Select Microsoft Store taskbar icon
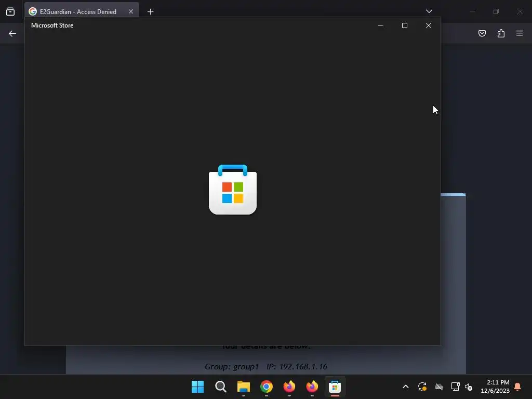 click(335, 387)
